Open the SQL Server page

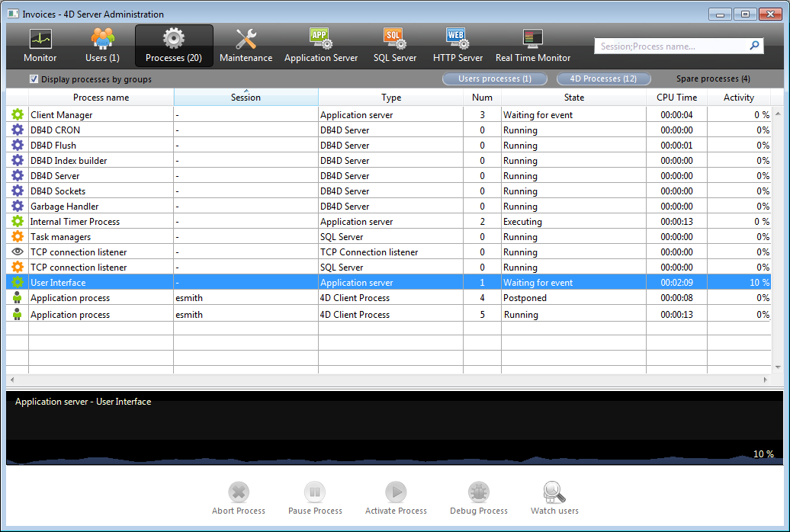pyautogui.click(x=394, y=45)
